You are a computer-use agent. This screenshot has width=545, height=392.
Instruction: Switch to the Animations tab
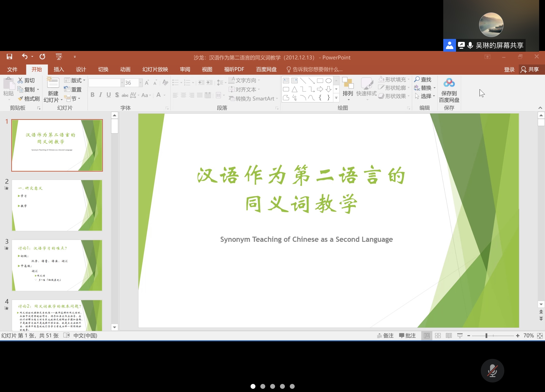[x=125, y=69]
